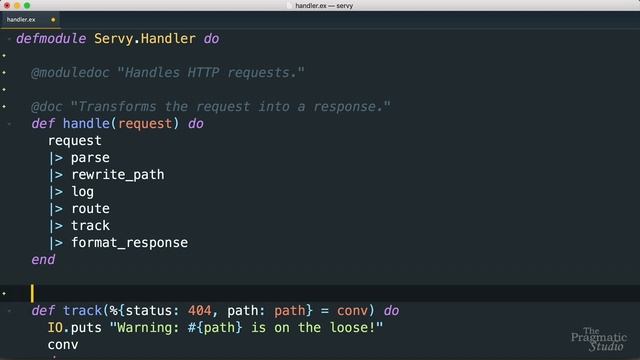
Task: Click the track name in def track
Action: pyautogui.click(x=82, y=311)
